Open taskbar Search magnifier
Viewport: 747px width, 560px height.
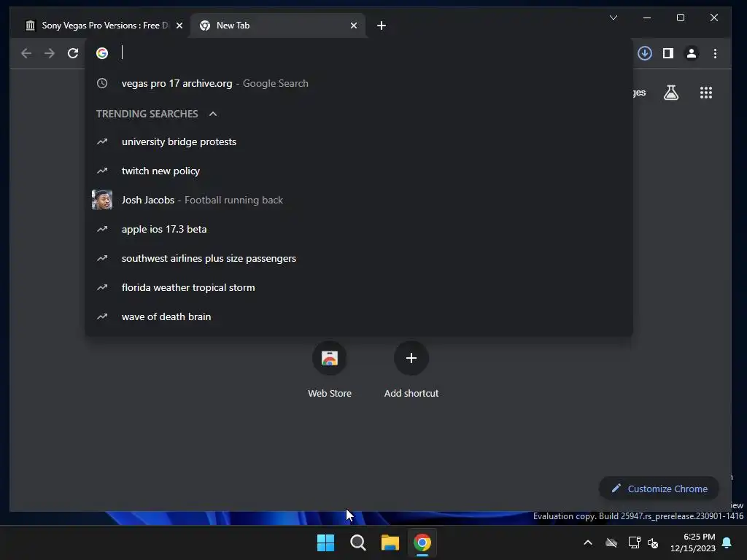coord(357,542)
